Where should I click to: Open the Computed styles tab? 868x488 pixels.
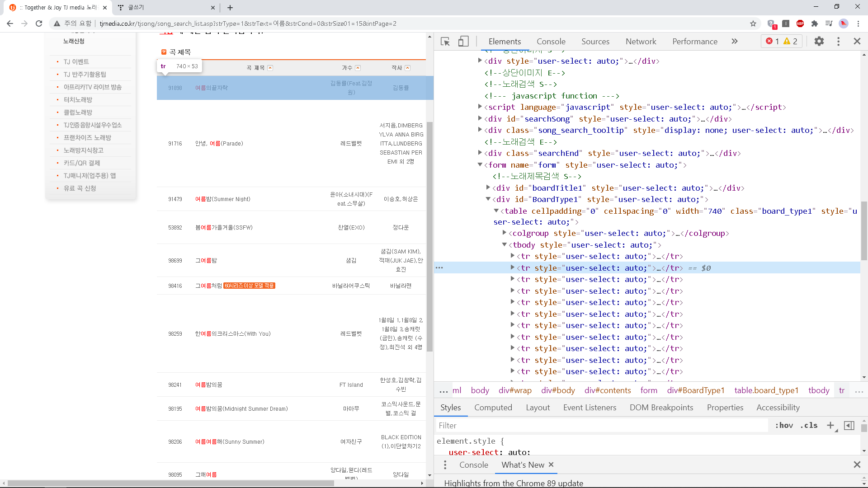(x=493, y=408)
